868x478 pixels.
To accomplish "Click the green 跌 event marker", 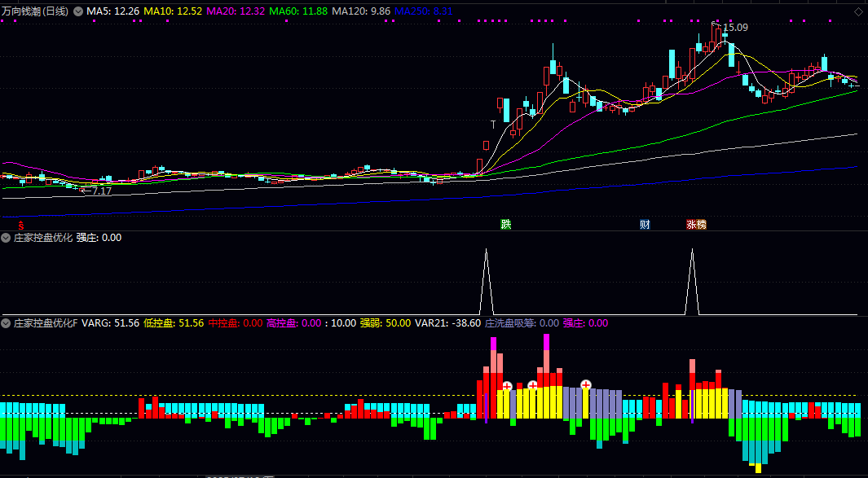I will [506, 224].
